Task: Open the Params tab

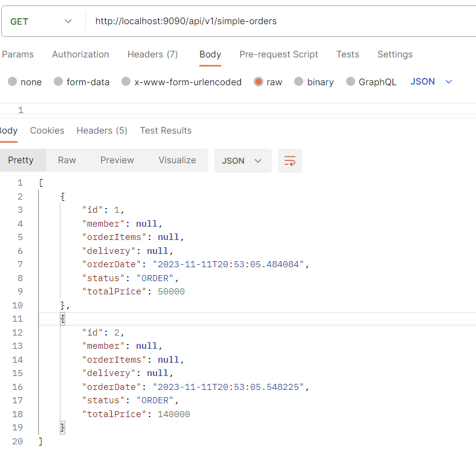Action: (x=18, y=54)
